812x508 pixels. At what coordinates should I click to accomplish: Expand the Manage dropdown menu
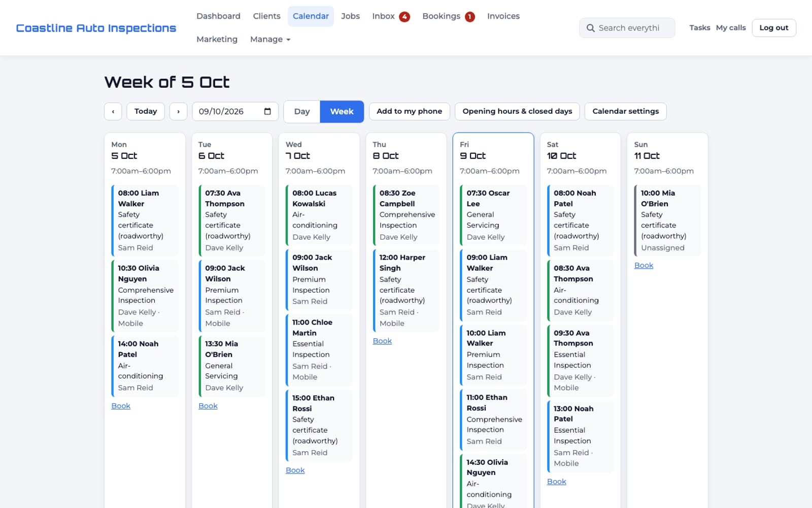coord(270,39)
